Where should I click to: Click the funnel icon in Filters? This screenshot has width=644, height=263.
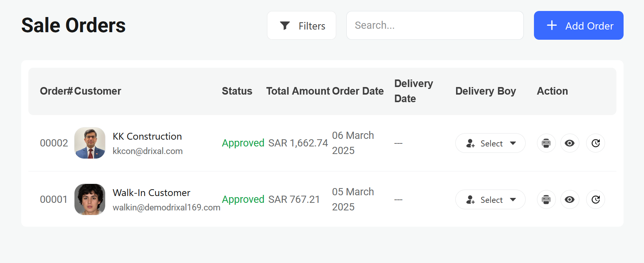(285, 26)
